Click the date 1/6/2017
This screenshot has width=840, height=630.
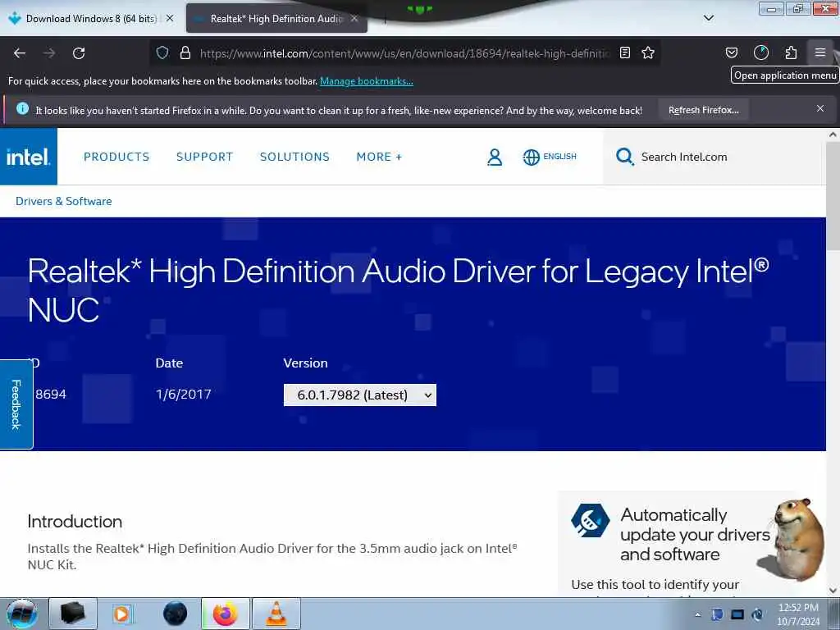[183, 395]
